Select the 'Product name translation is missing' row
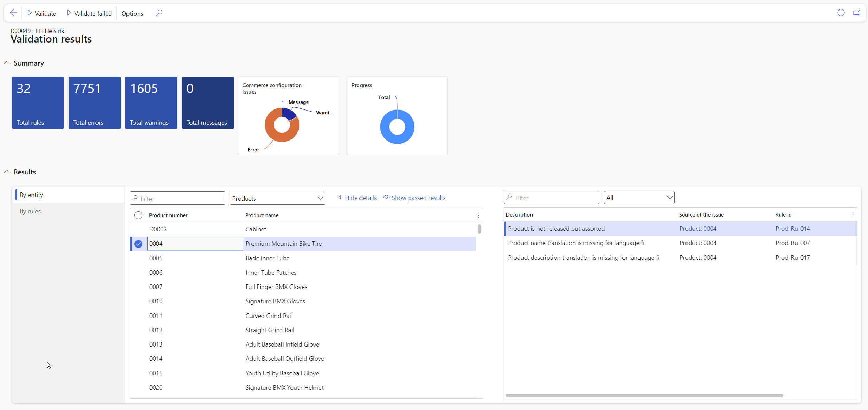The height and width of the screenshot is (410, 868). 680,243
